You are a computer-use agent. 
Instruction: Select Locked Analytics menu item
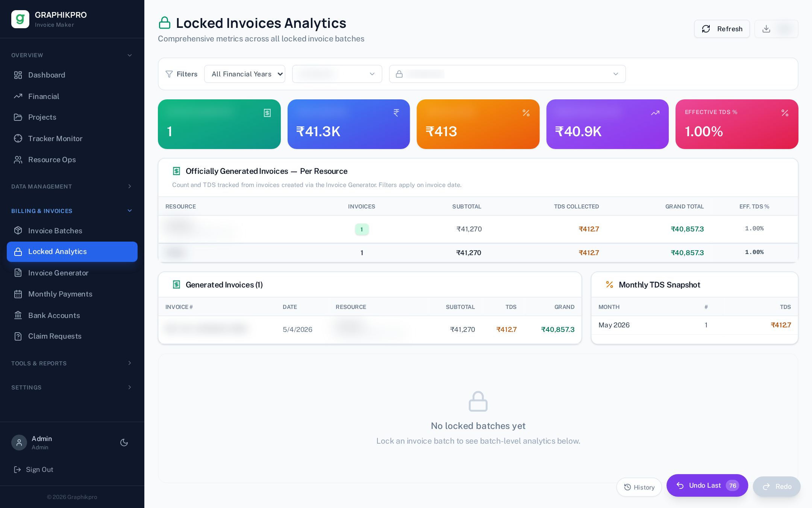pyautogui.click(x=72, y=252)
